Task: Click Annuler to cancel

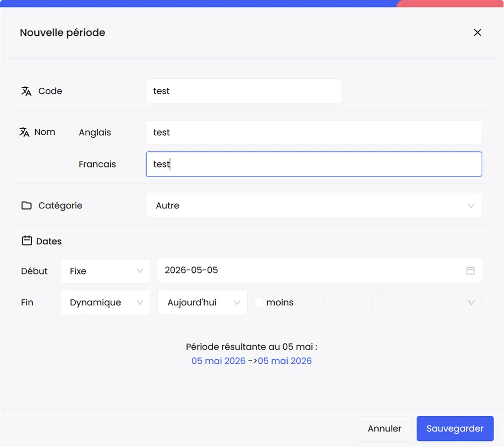Action: (385, 429)
